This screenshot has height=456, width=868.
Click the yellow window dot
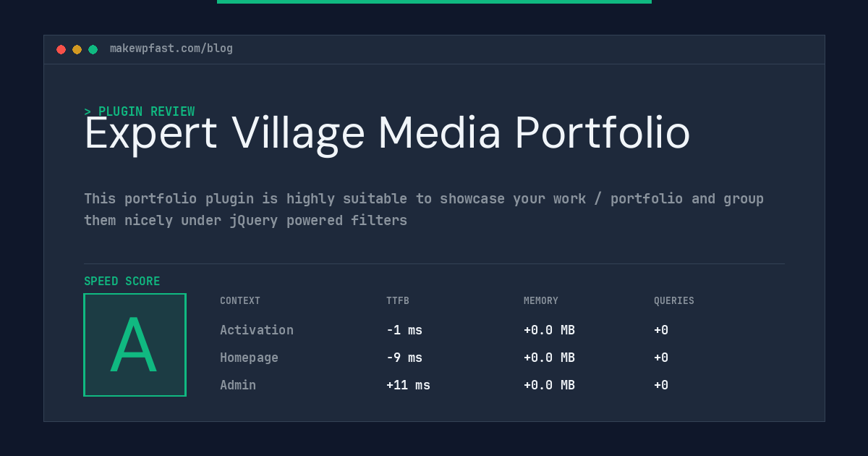click(77, 49)
